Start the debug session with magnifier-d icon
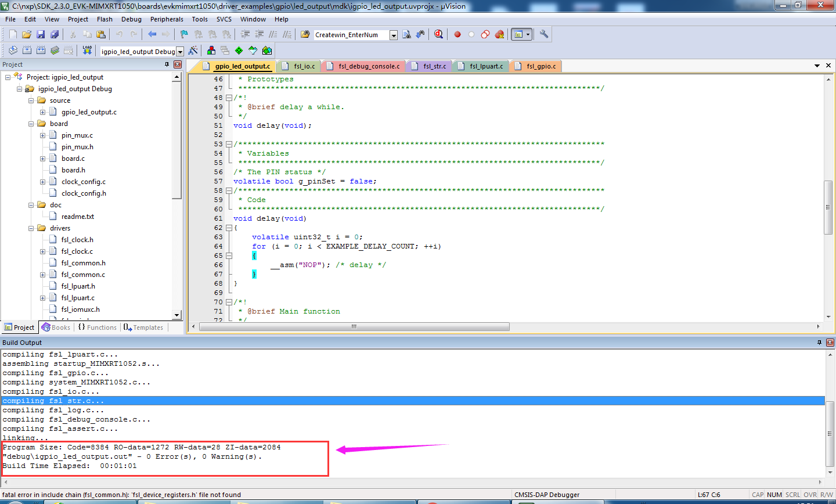 (438, 35)
